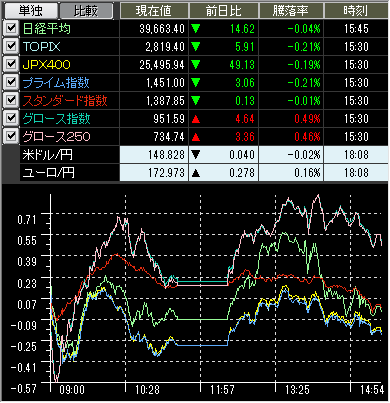Switch to the 比較 tab
The image size is (390, 403).
[x=86, y=11]
